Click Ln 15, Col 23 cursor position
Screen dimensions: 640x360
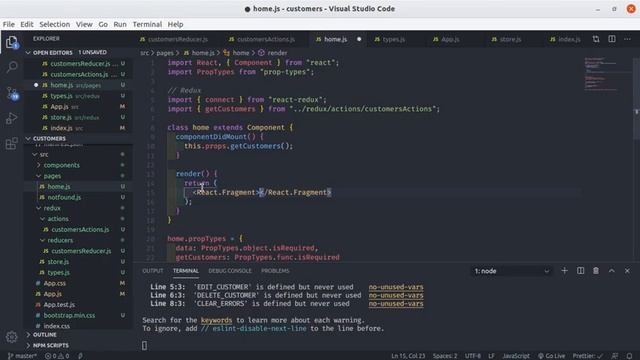point(408,356)
